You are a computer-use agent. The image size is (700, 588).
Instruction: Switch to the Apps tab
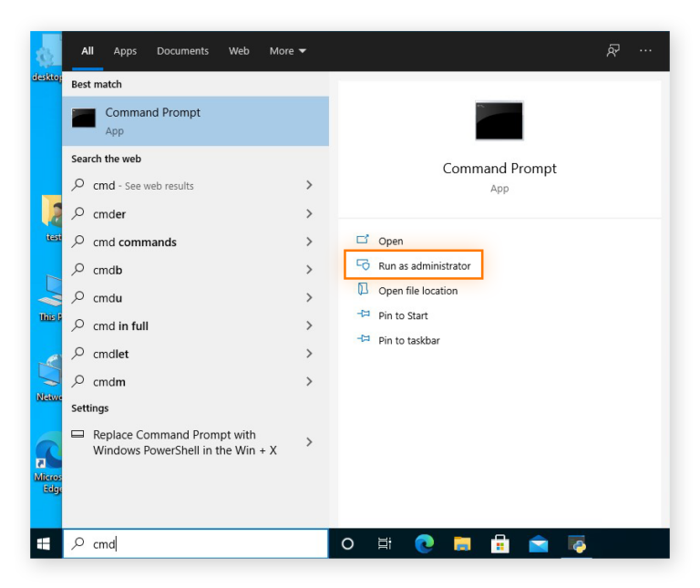125,51
